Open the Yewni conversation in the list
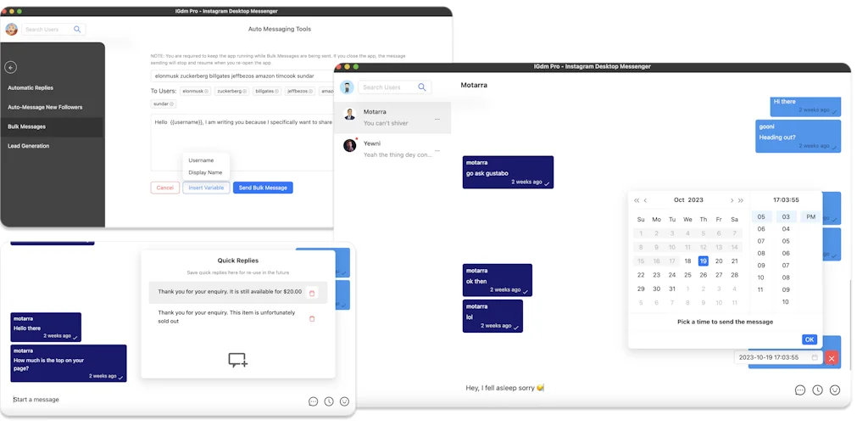868x426 pixels. click(x=392, y=149)
